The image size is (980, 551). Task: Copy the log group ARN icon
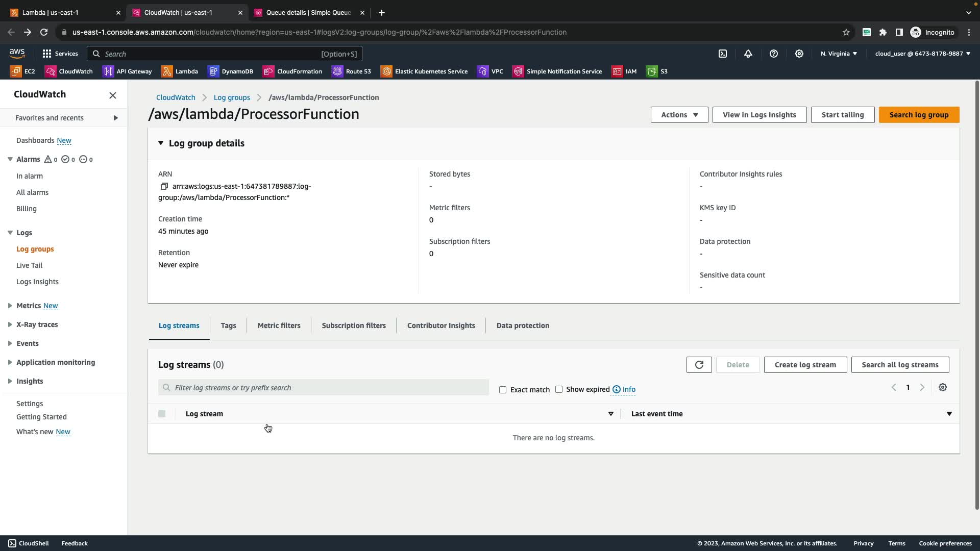164,186
